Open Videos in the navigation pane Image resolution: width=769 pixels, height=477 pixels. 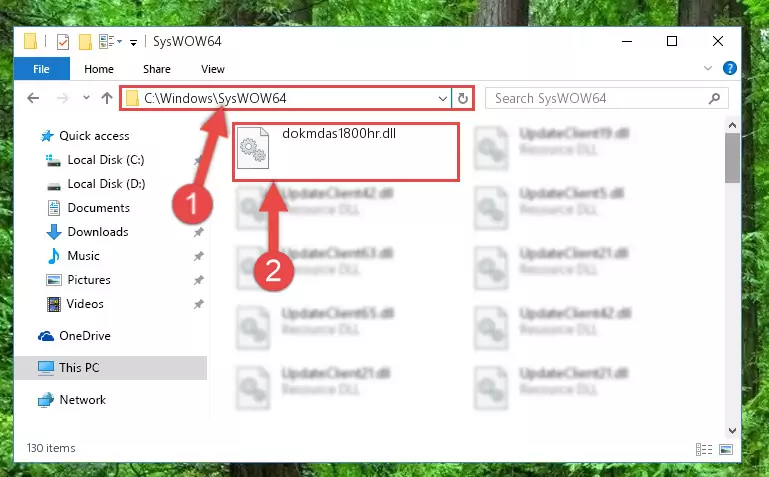(85, 304)
